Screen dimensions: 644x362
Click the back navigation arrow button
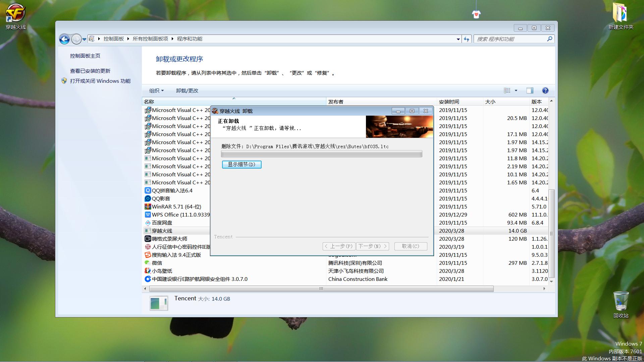point(64,39)
